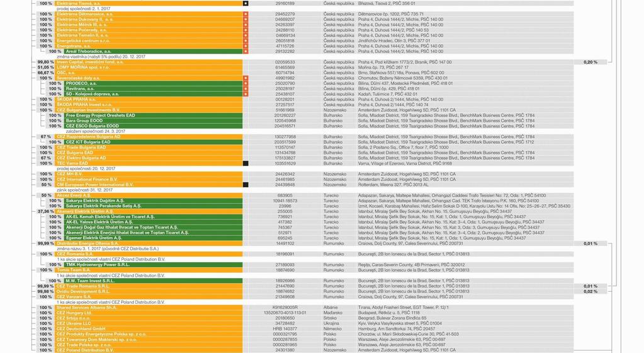The width and height of the screenshot is (644, 353).
Task: Select the Areál Třeboradice, a.s. entry
Action: [x=88, y=52]
